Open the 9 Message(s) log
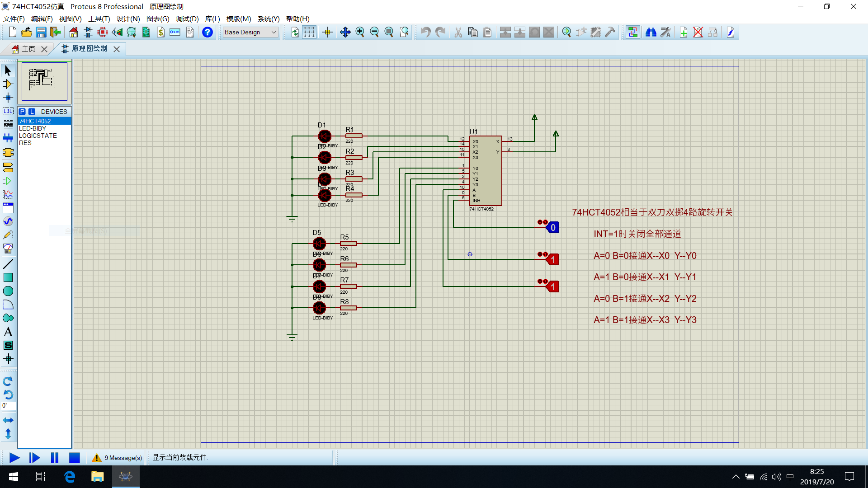 click(117, 458)
